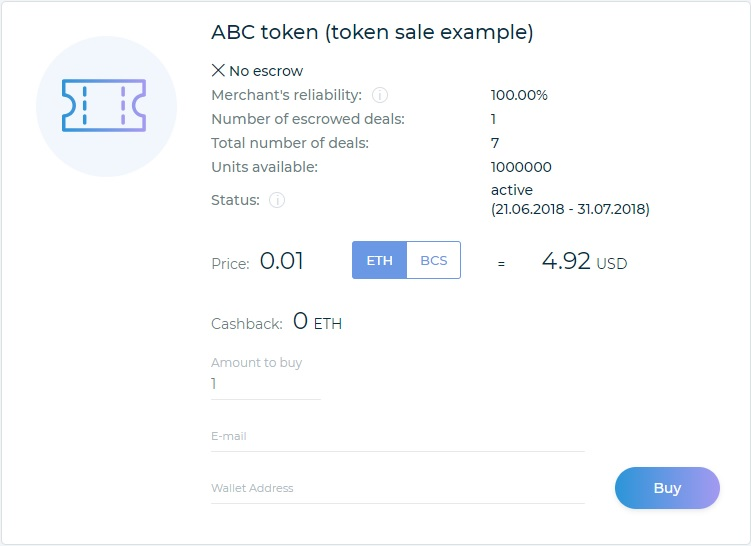751x546 pixels.
Task: Click the Wallet Address input field
Action: pyautogui.click(x=397, y=489)
